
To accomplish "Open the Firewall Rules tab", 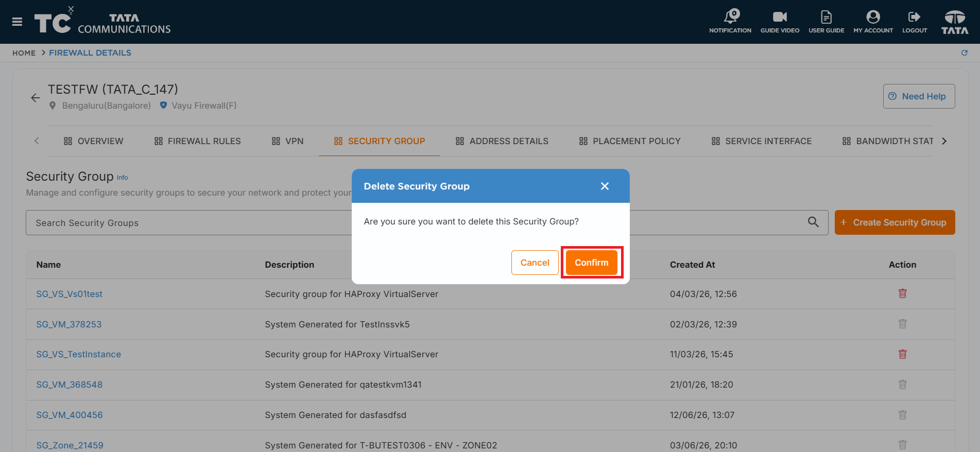I will pos(197,141).
